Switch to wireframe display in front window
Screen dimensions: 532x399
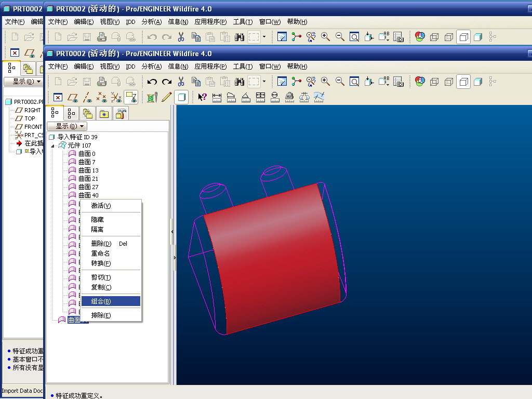pos(434,82)
